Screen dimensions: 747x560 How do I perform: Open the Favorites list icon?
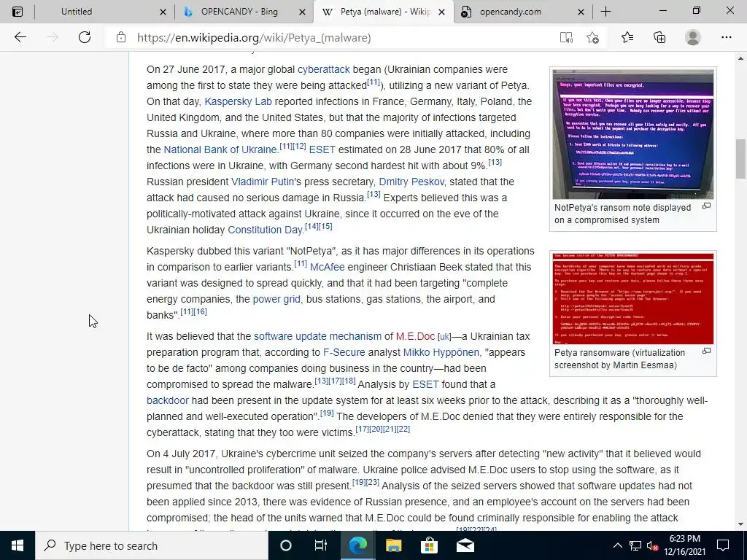(x=627, y=37)
